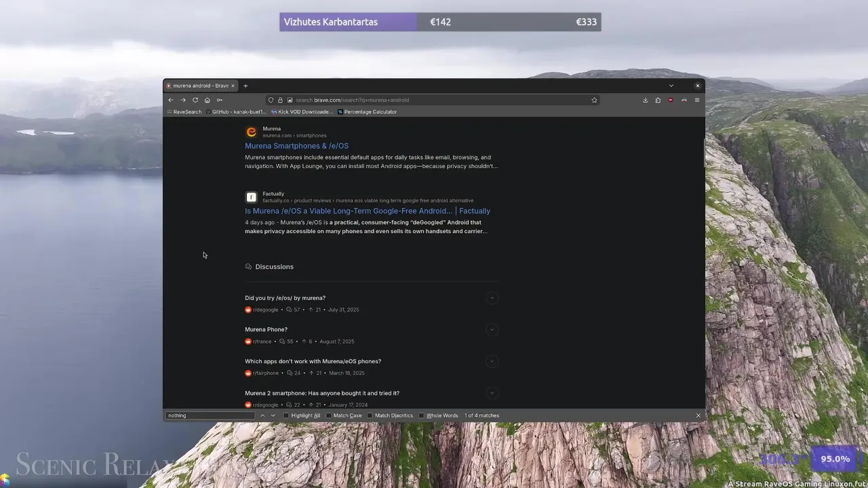The height and width of the screenshot is (488, 868).
Task: Open a new tab with plus button
Action: point(245,85)
